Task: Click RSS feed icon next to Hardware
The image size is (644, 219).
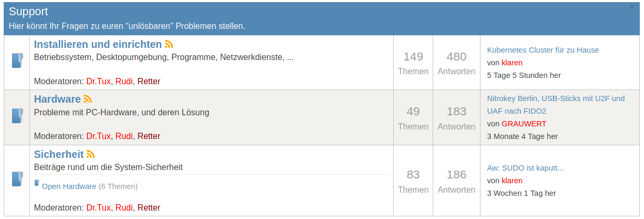Action: [88, 99]
